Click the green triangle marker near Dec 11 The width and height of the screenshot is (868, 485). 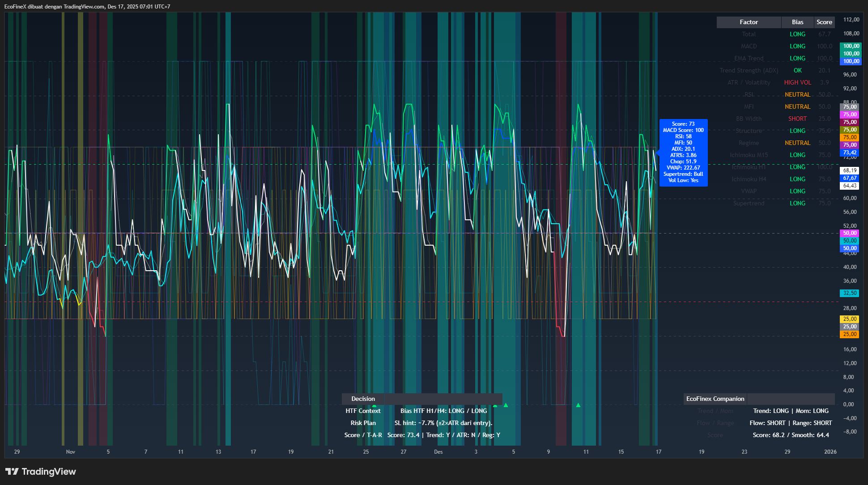click(578, 405)
